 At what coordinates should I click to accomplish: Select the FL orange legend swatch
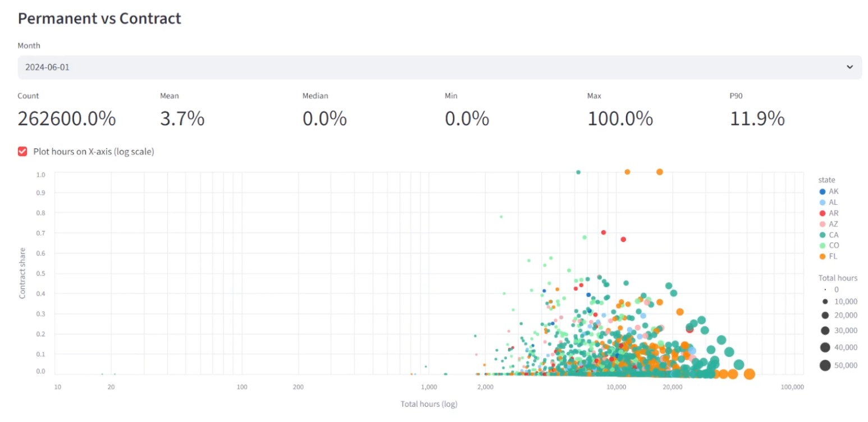point(823,256)
